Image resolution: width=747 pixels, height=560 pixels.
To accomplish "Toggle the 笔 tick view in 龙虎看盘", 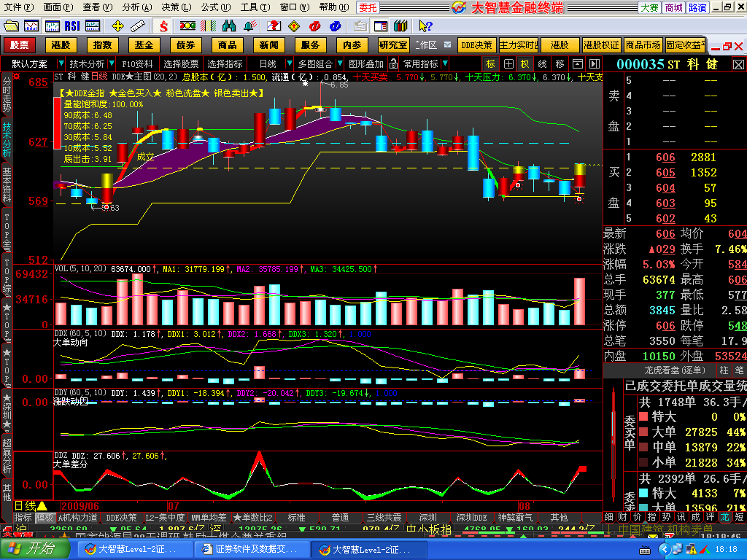I will (x=739, y=370).
